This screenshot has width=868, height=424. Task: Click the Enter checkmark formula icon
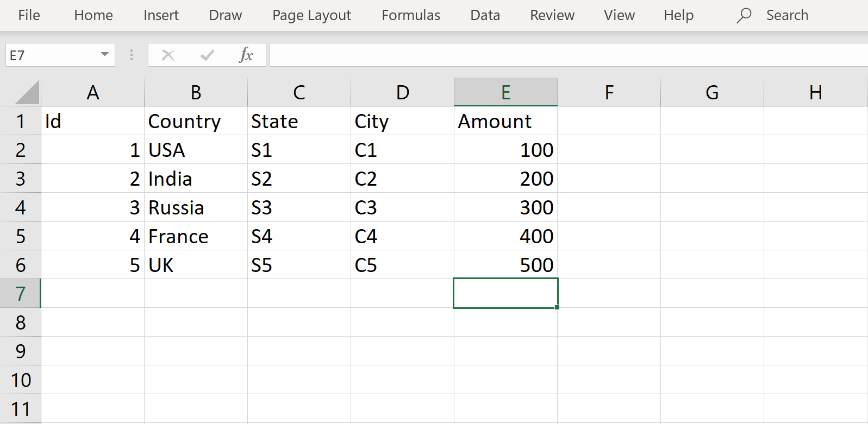point(207,55)
